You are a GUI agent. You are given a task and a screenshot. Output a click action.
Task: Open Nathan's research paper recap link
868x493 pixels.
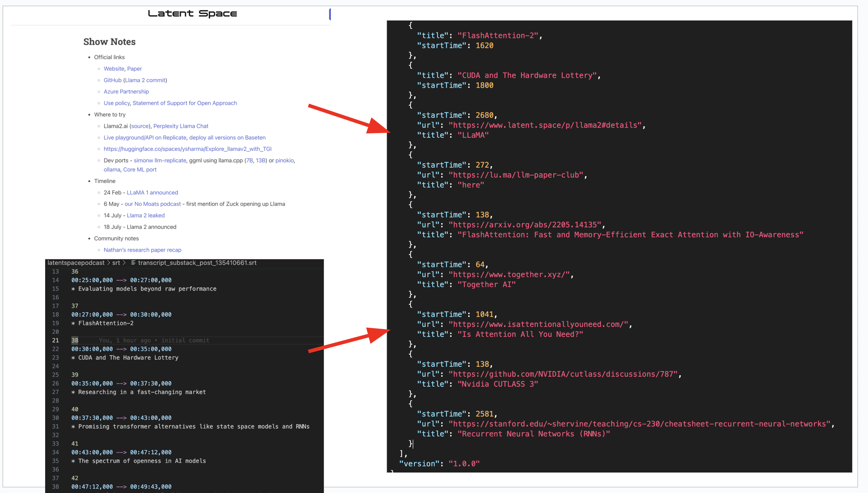click(x=142, y=250)
